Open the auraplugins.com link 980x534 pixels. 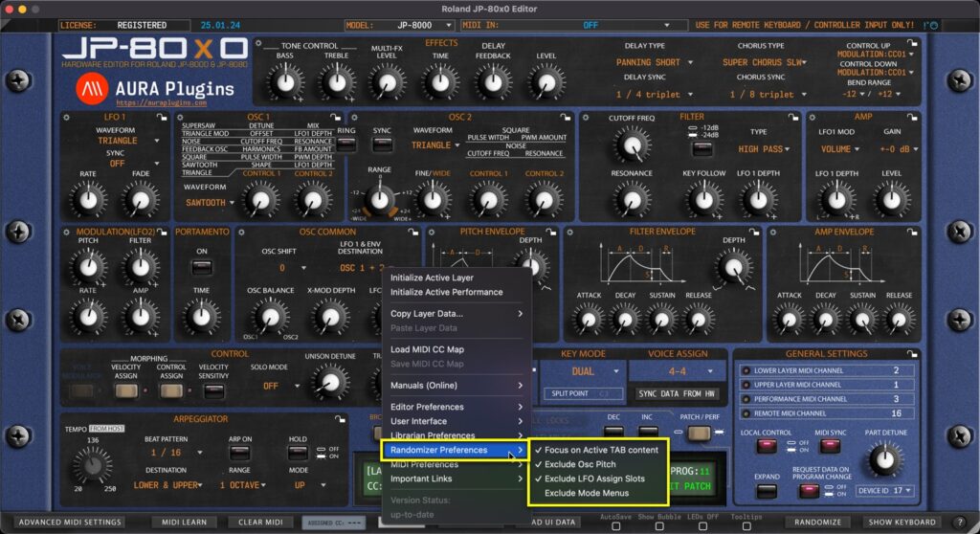(x=161, y=102)
